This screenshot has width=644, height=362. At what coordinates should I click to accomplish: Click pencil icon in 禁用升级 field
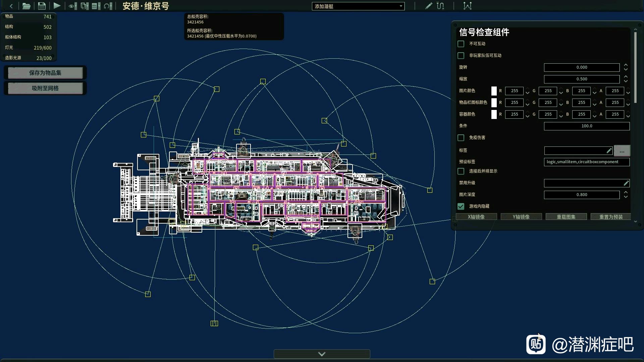point(626,183)
